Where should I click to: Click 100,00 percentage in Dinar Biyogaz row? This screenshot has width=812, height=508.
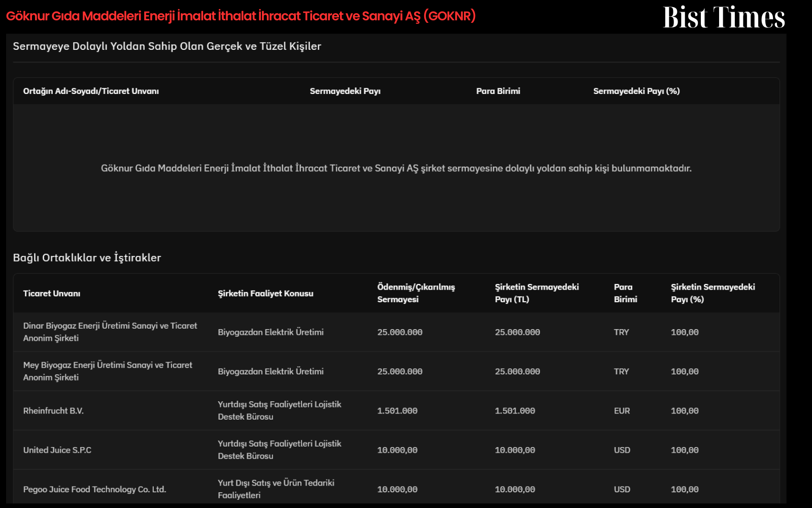click(x=685, y=332)
